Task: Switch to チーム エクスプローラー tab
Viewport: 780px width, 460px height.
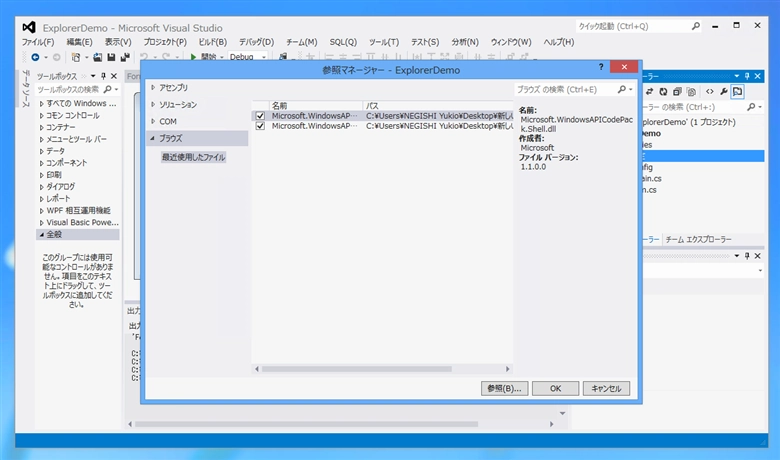Action: (x=698, y=240)
